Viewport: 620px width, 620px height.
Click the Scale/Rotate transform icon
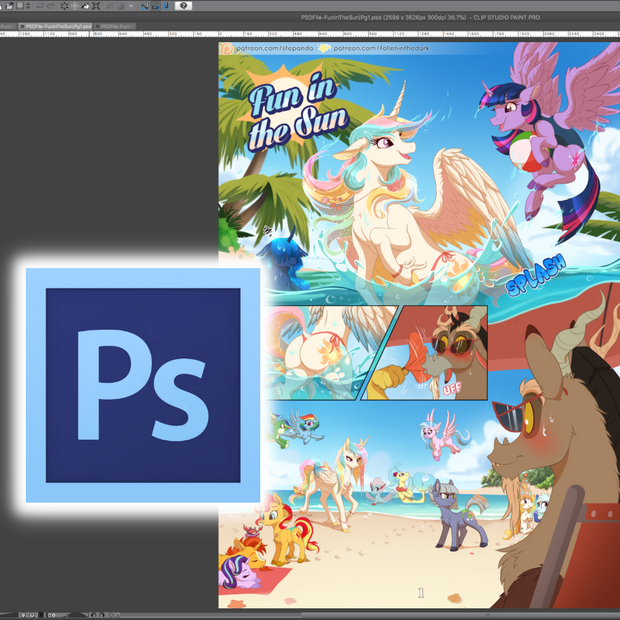[96, 6]
